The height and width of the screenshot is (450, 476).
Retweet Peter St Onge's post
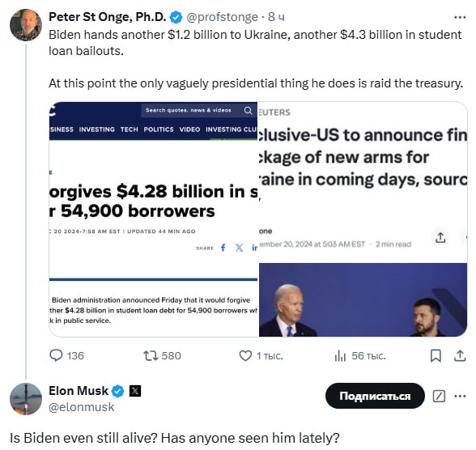[x=162, y=355]
